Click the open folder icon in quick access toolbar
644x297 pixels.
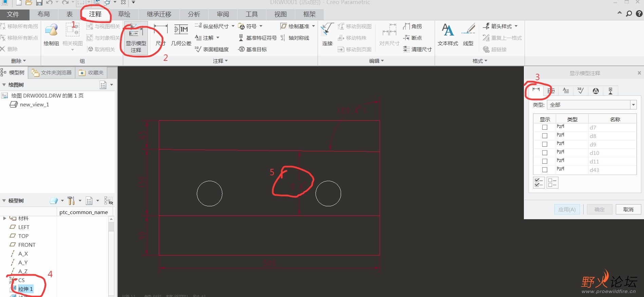point(29,3)
